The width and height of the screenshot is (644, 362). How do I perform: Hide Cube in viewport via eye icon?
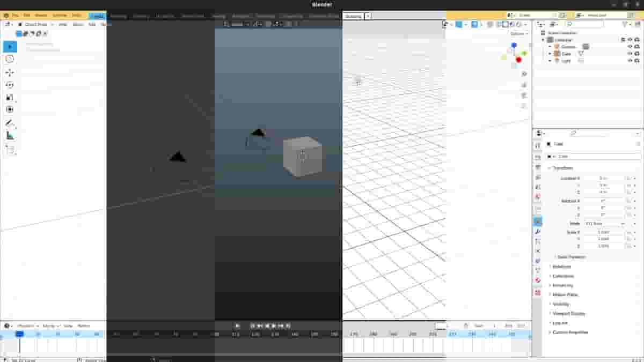[630, 54]
